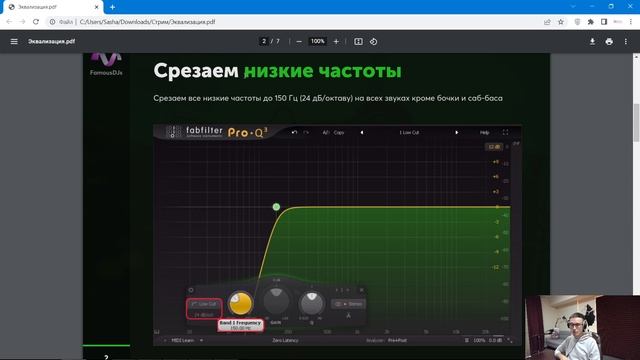Image resolution: width=640 pixels, height=360 pixels.
Task: Rotate the PDF counterclockwise
Action: click(x=373, y=41)
